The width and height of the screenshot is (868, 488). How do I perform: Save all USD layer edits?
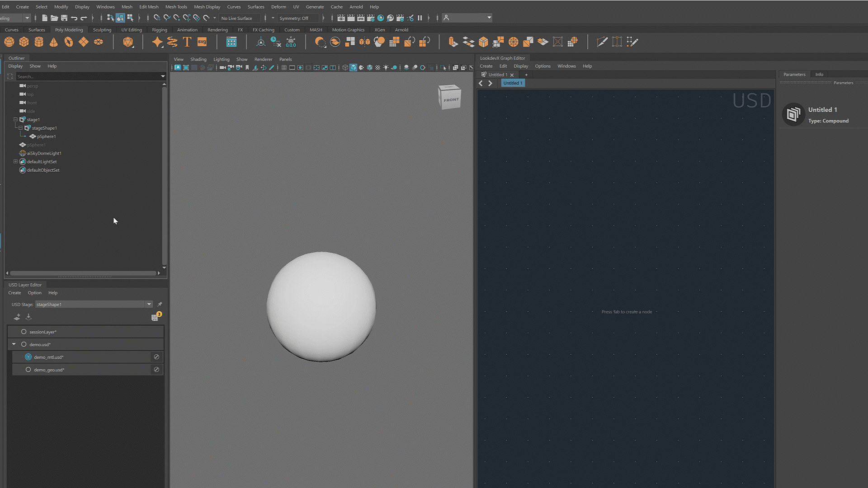click(x=155, y=317)
